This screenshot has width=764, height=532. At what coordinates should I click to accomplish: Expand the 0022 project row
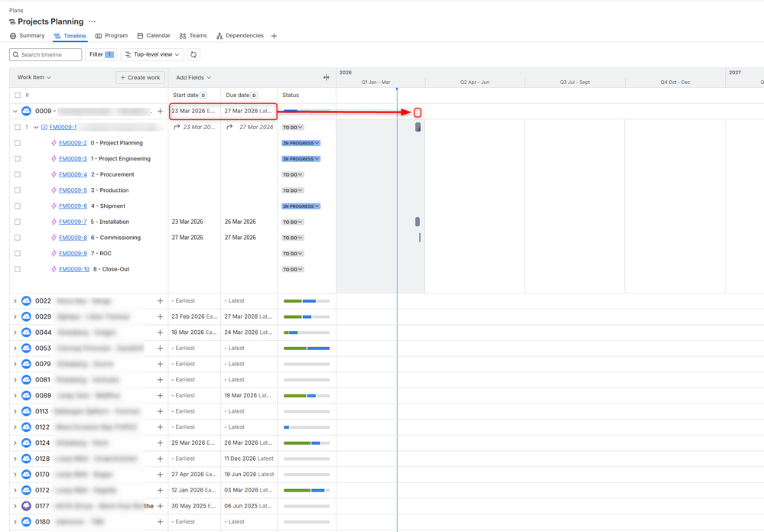pyautogui.click(x=15, y=301)
